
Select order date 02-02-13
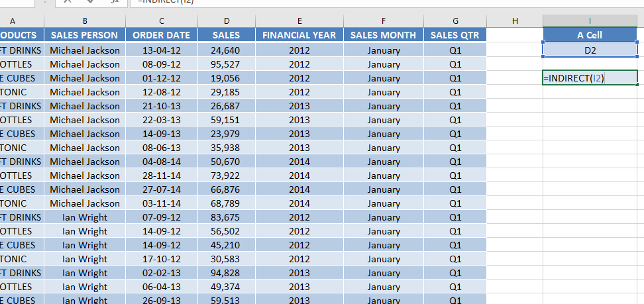pyautogui.click(x=162, y=273)
